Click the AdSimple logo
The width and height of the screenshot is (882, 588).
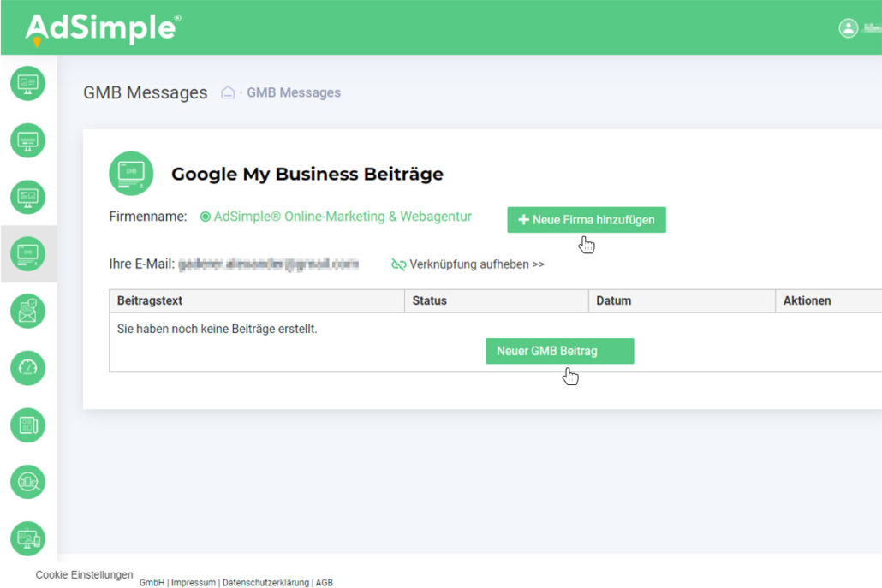point(103,29)
